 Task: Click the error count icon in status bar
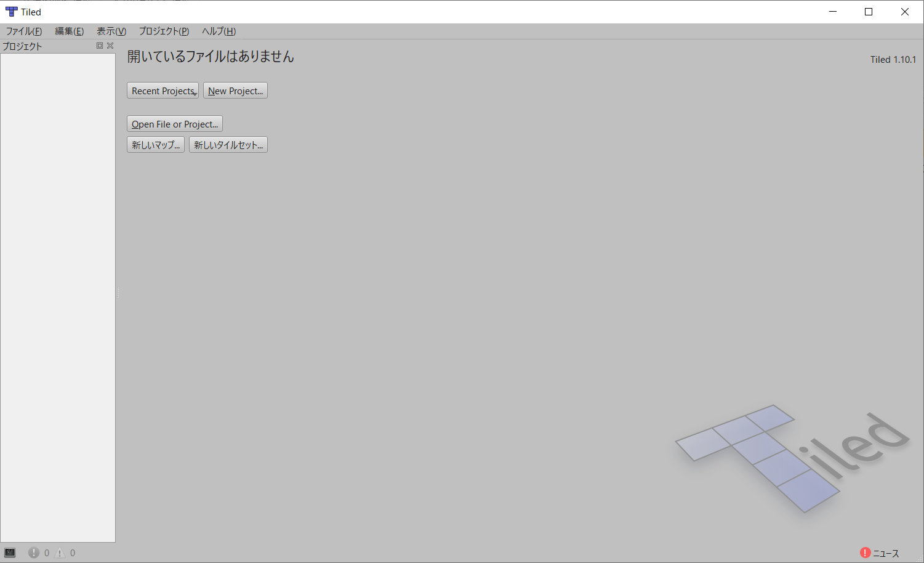click(x=34, y=553)
